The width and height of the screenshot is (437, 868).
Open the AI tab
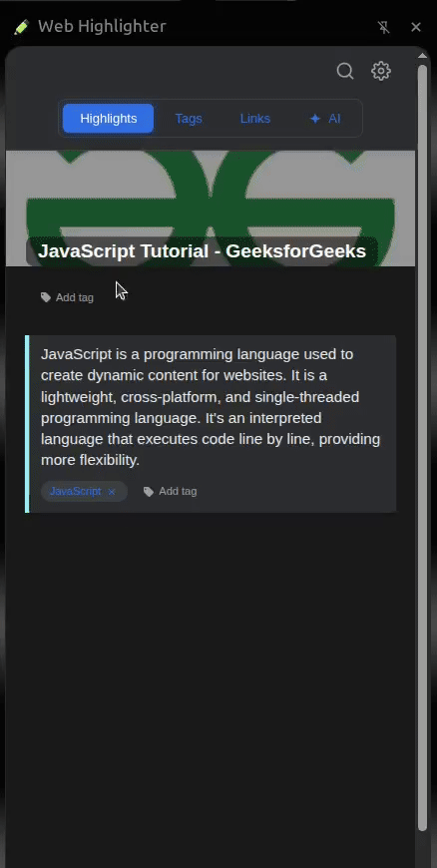click(x=325, y=119)
